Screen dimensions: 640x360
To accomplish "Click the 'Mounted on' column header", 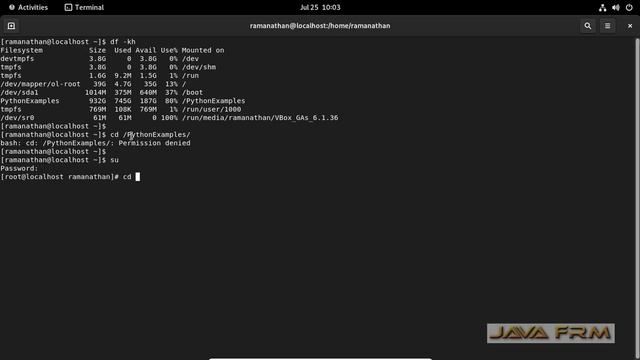I will coord(203,50).
